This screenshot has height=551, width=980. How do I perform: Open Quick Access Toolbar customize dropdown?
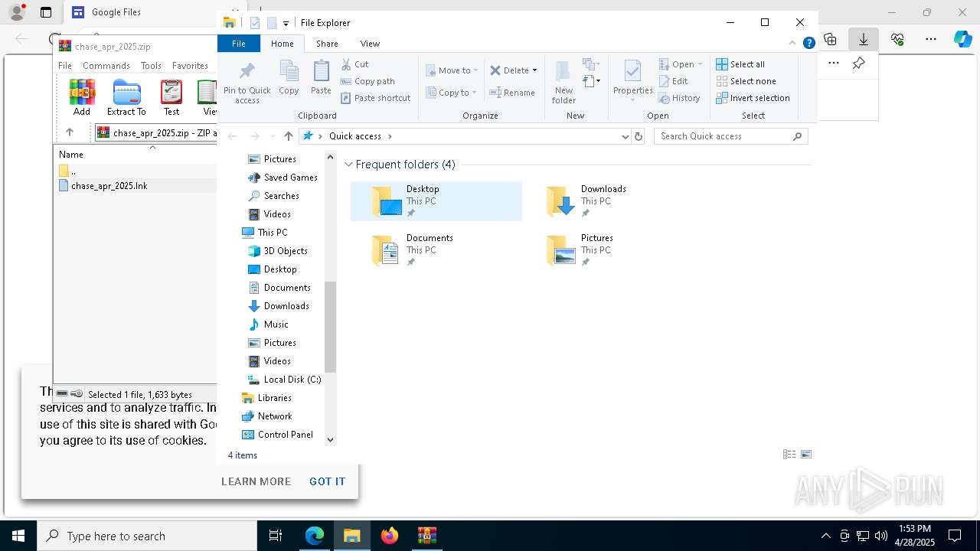tap(286, 24)
